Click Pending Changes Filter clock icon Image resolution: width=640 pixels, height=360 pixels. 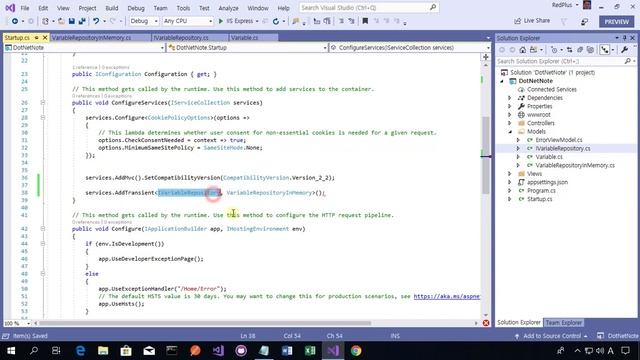554,50
